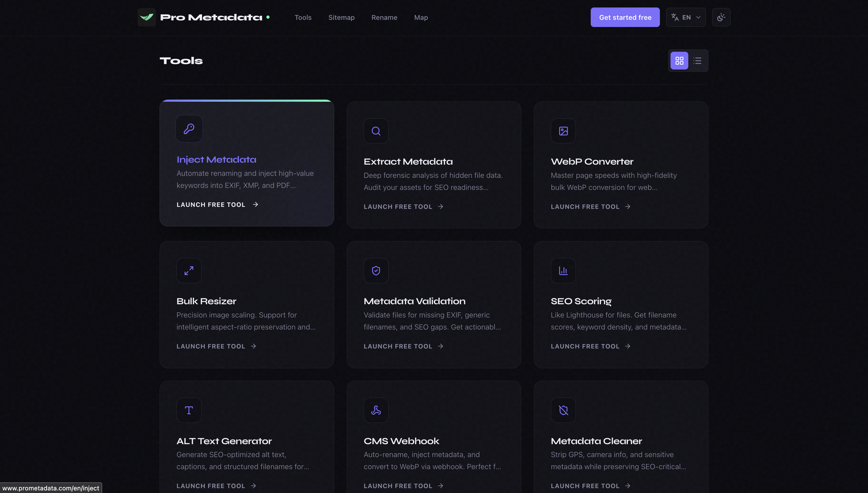Expand the language selector chevron
The image size is (868, 493).
pyautogui.click(x=698, y=17)
